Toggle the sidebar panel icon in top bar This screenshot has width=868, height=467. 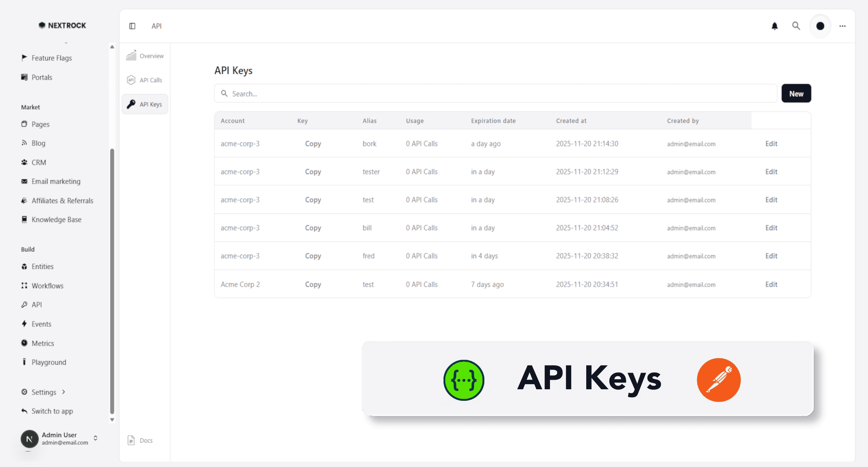[x=132, y=26]
